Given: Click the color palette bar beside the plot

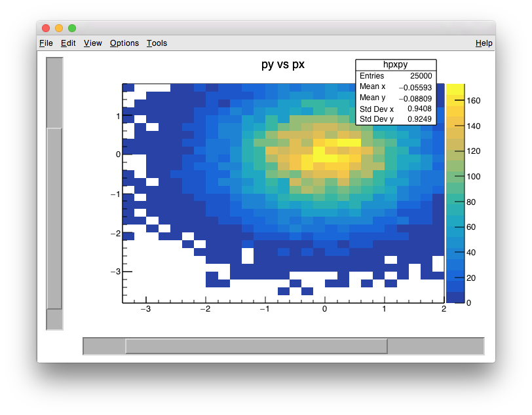Looking at the screenshot, I should (x=455, y=193).
